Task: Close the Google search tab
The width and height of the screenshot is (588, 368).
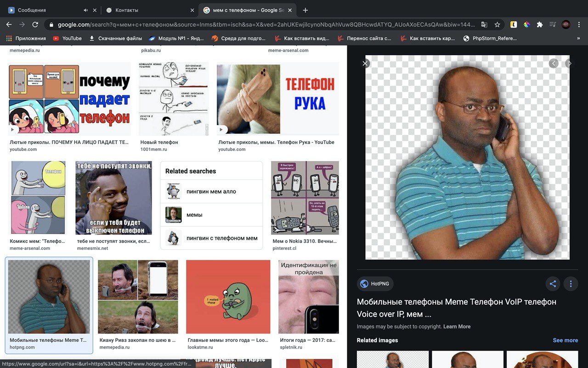Action: pos(290,10)
